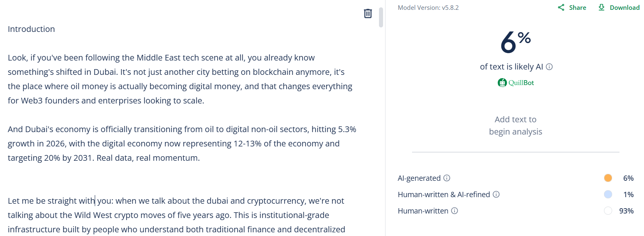Click the white Human-written color dot

pos(608,211)
